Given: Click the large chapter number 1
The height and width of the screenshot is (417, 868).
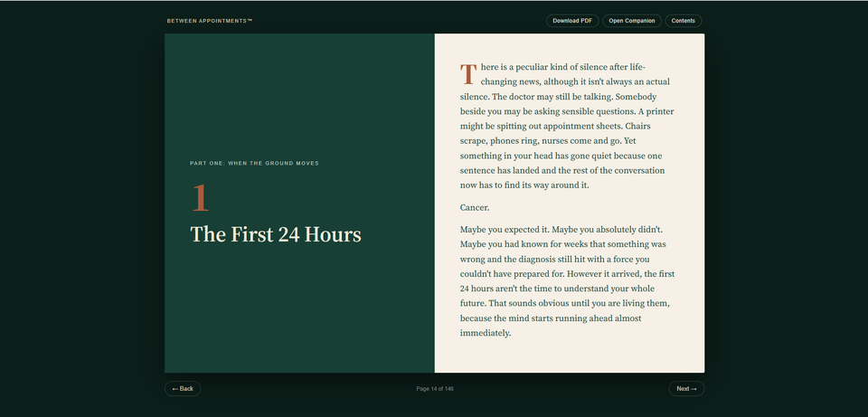Looking at the screenshot, I should (201, 198).
